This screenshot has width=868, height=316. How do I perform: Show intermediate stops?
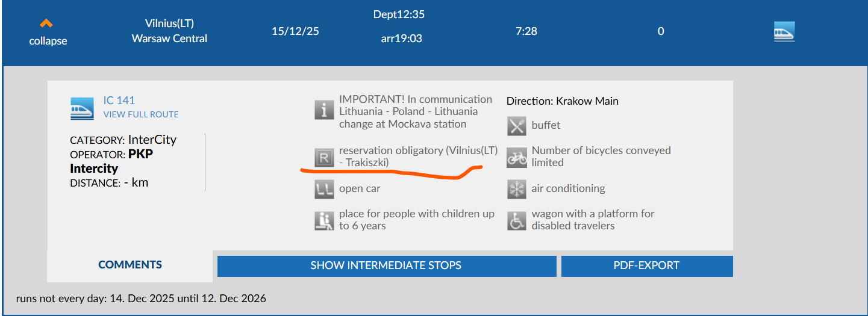pyautogui.click(x=386, y=265)
